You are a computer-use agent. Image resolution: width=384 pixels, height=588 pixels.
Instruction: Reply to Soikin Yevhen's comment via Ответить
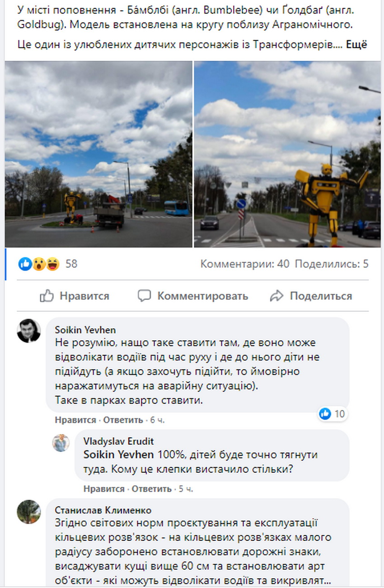pos(123,420)
